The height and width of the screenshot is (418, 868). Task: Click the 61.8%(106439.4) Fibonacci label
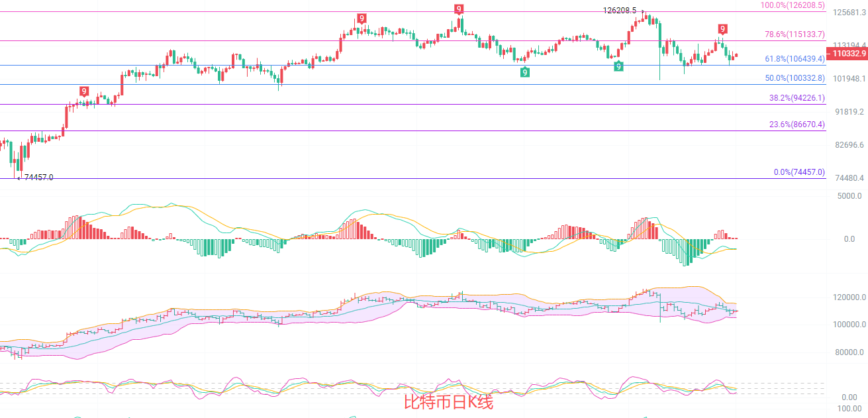[x=795, y=59]
